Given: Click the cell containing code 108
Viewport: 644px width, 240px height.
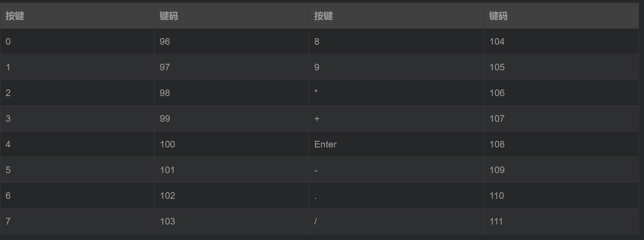Looking at the screenshot, I should point(562,144).
